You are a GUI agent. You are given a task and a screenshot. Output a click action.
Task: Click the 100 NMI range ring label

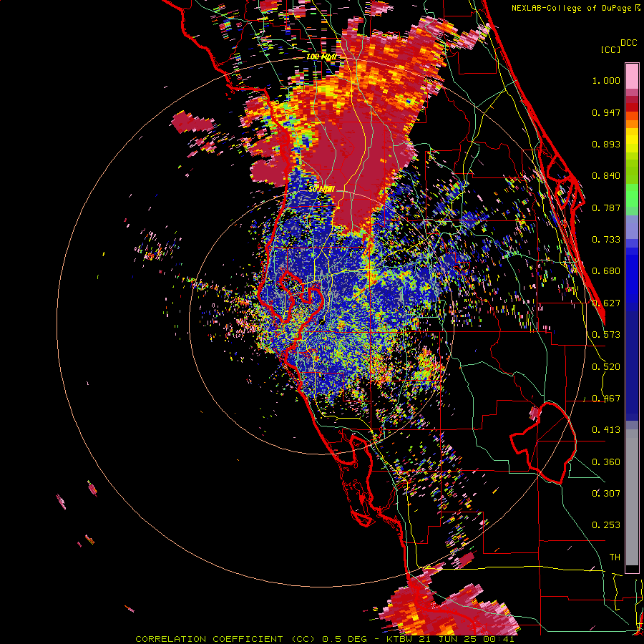pos(321,57)
